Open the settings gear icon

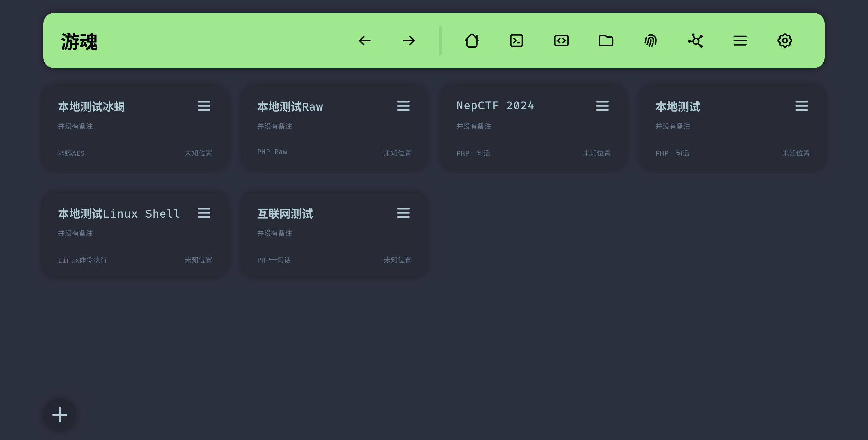click(x=785, y=41)
